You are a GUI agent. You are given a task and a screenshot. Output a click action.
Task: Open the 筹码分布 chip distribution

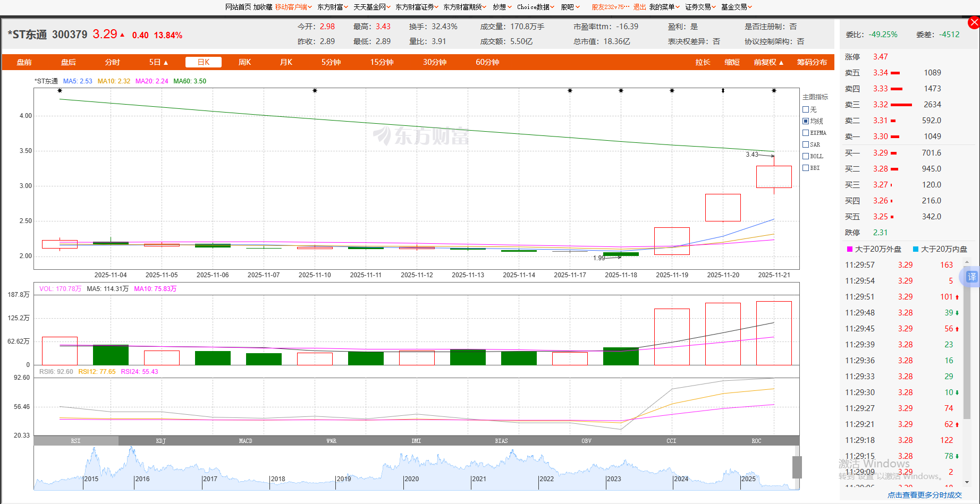812,62
